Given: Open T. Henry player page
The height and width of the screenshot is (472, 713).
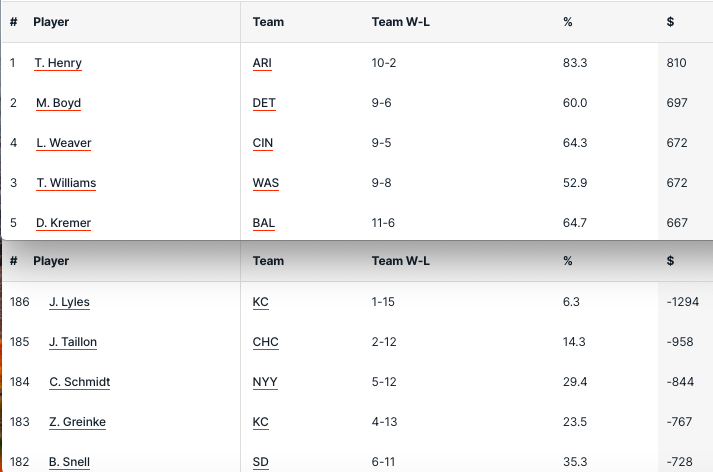Looking at the screenshot, I should [58, 63].
